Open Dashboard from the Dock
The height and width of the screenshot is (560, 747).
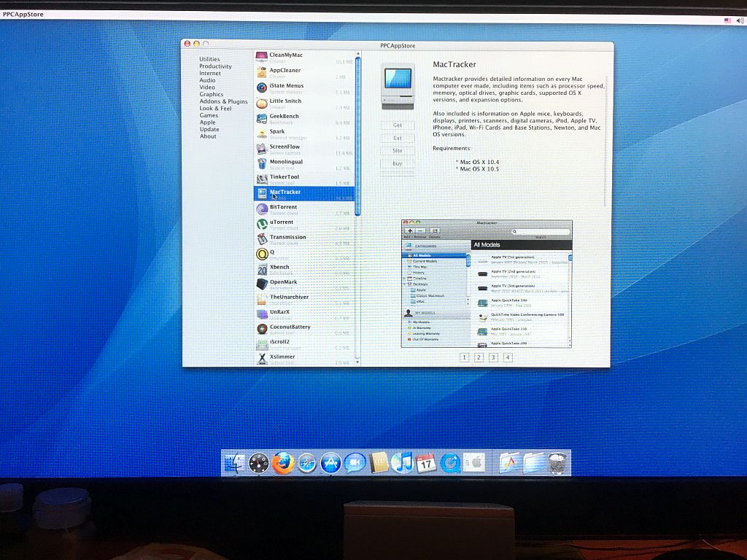259,463
